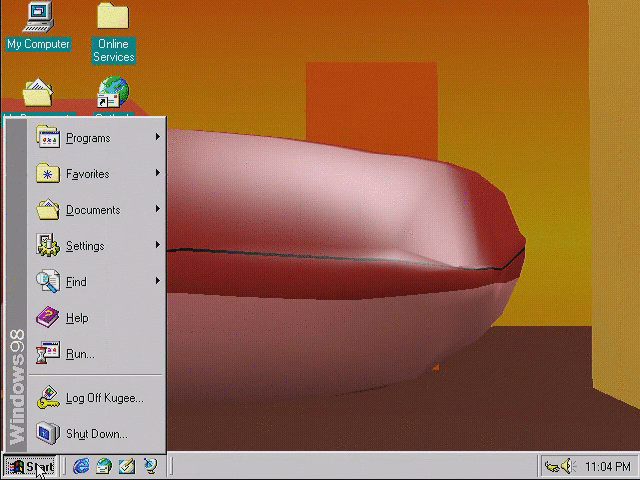Open the My Documents folder icon on desktop
This screenshot has width=640, height=480.
[x=38, y=93]
